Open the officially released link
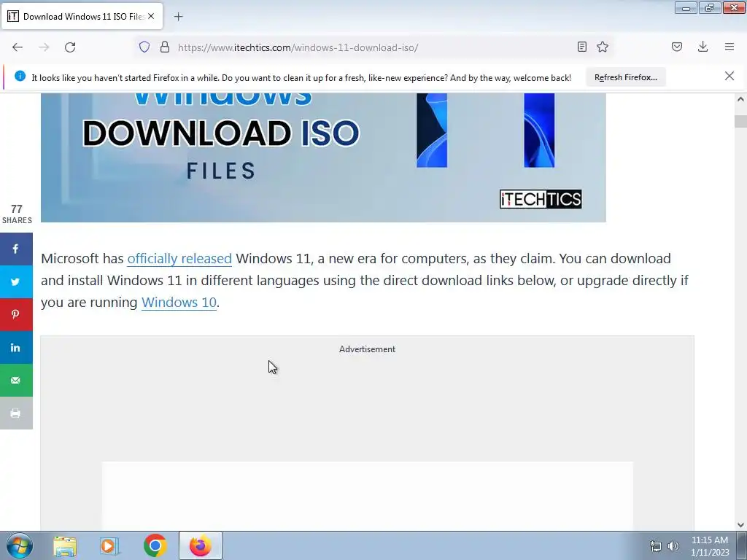The image size is (747, 560). 179,259
